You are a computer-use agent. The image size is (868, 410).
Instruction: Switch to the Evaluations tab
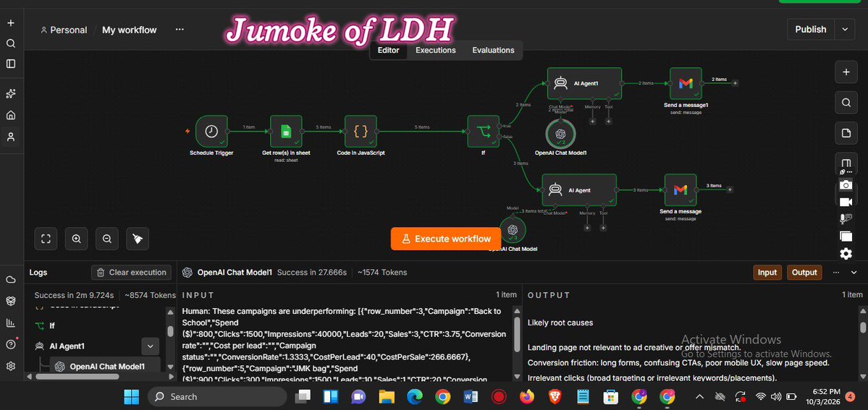pos(493,51)
